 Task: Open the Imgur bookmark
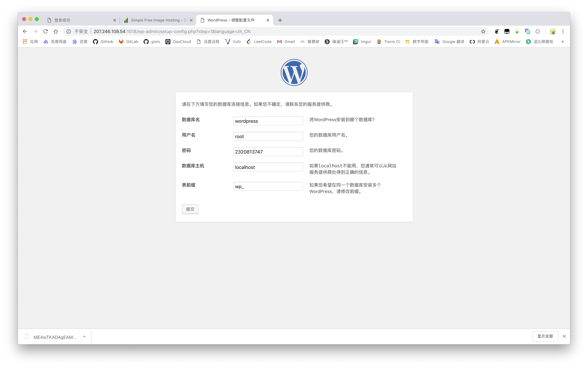362,42
